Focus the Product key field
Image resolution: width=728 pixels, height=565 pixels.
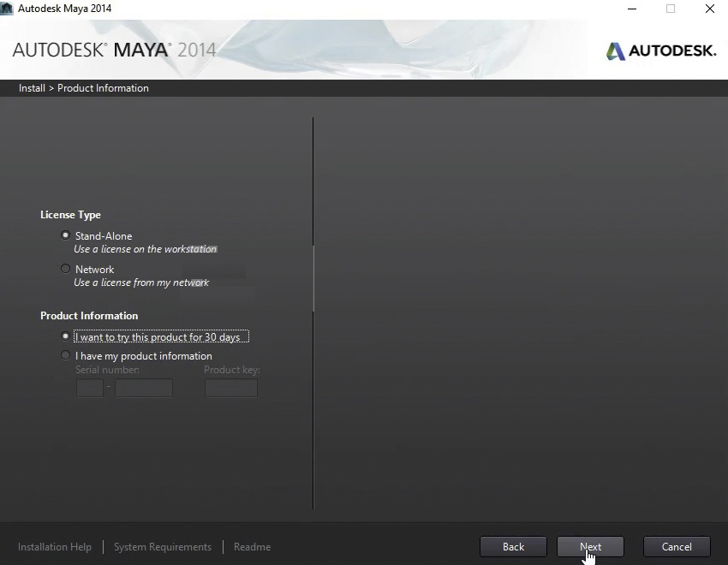[x=230, y=389]
